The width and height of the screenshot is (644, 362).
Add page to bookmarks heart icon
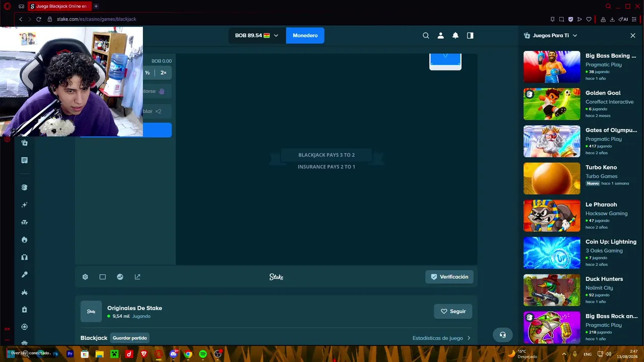589,19
